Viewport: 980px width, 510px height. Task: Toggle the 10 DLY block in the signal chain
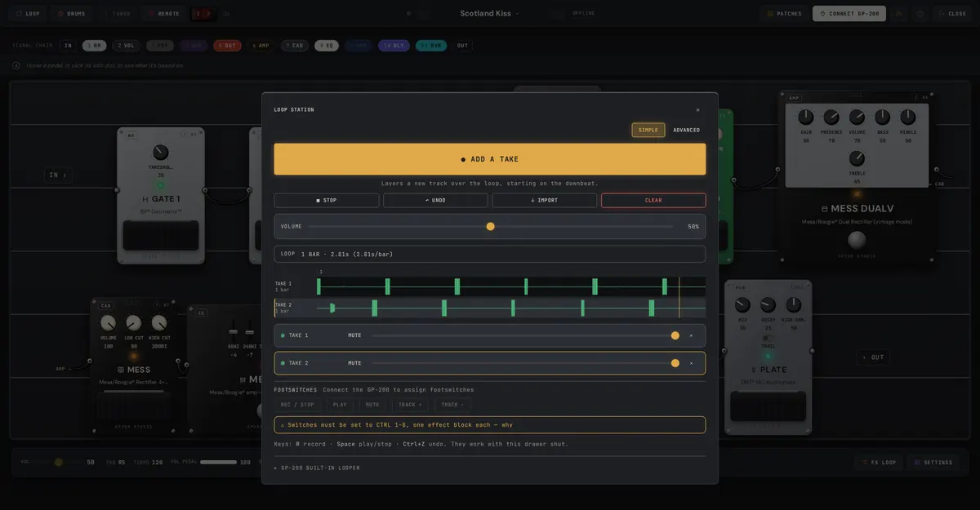pyautogui.click(x=394, y=46)
